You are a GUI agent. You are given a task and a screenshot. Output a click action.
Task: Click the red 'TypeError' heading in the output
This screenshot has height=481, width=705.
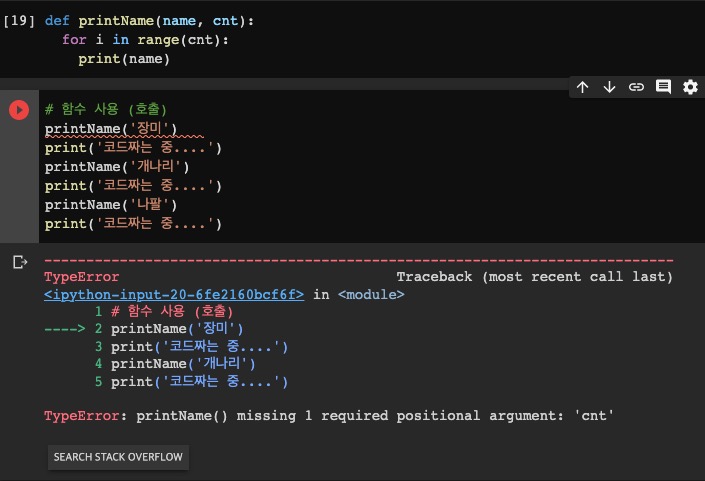[x=81, y=277]
